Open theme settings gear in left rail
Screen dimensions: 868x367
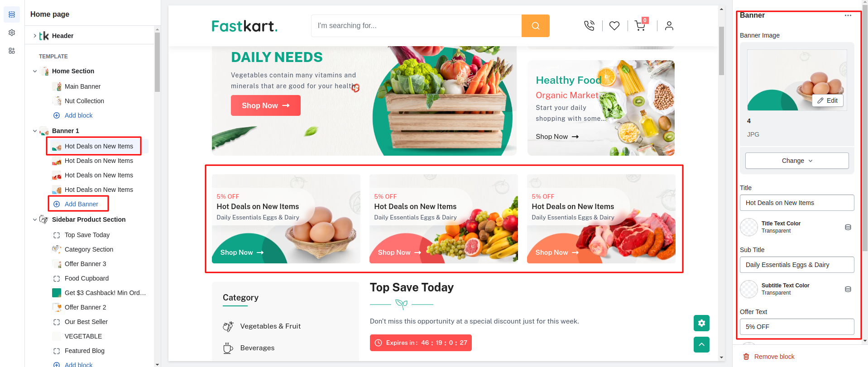(12, 33)
